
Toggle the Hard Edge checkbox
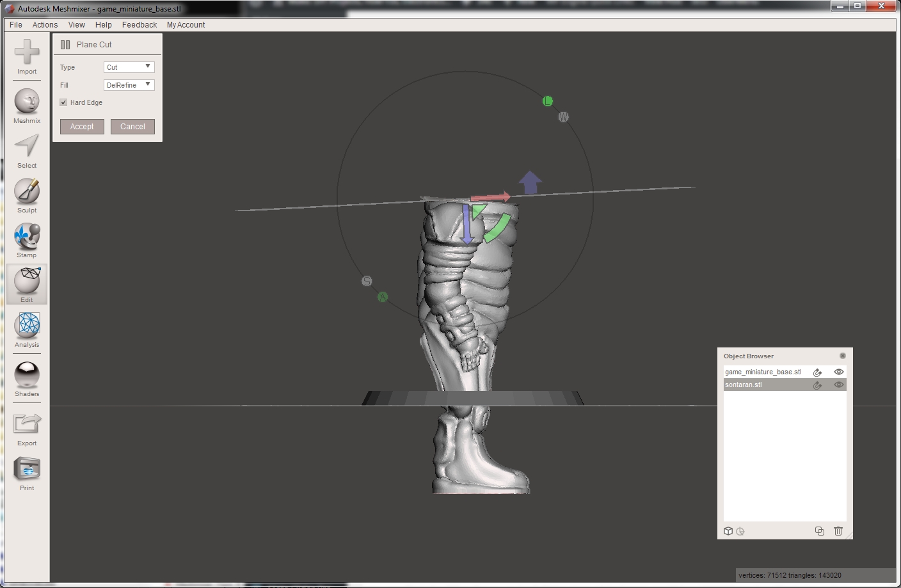pos(63,102)
